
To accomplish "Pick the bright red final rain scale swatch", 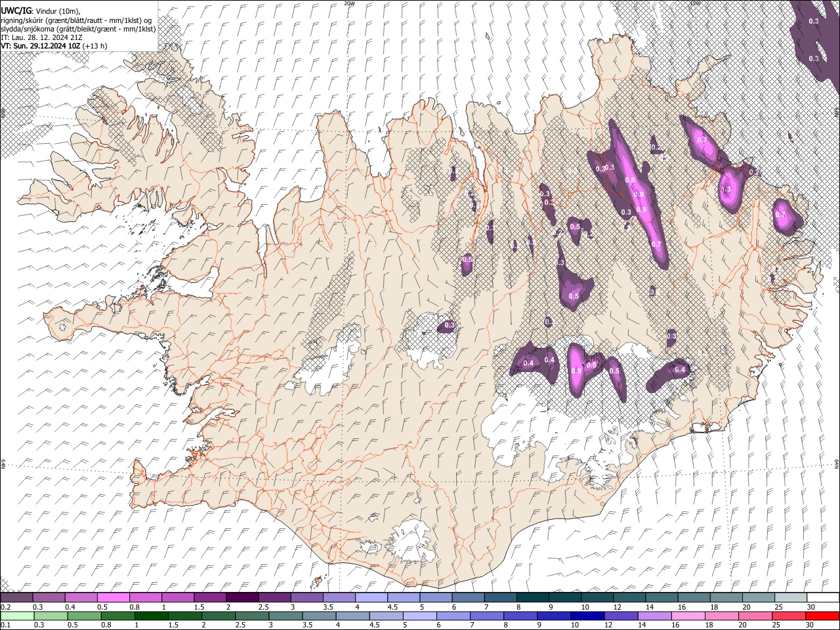I will click(x=822, y=616).
